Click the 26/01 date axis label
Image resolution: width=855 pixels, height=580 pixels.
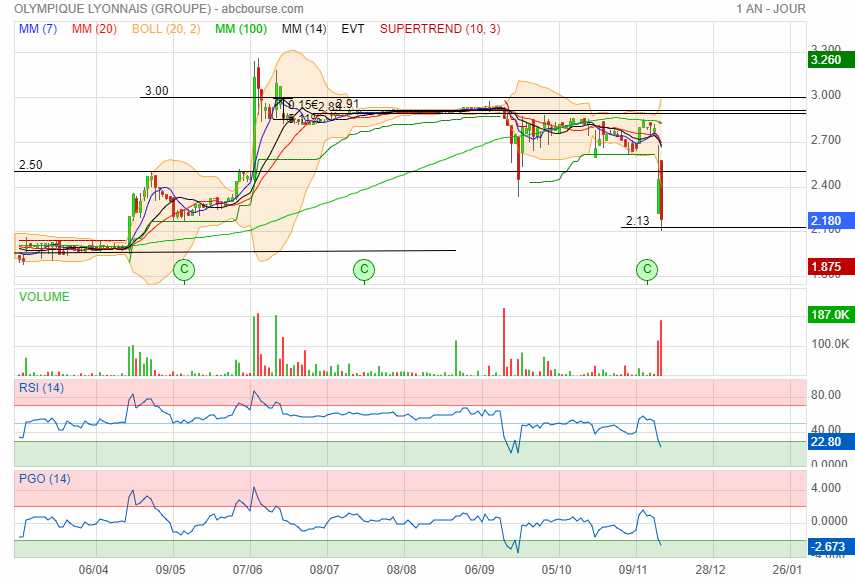click(x=787, y=570)
